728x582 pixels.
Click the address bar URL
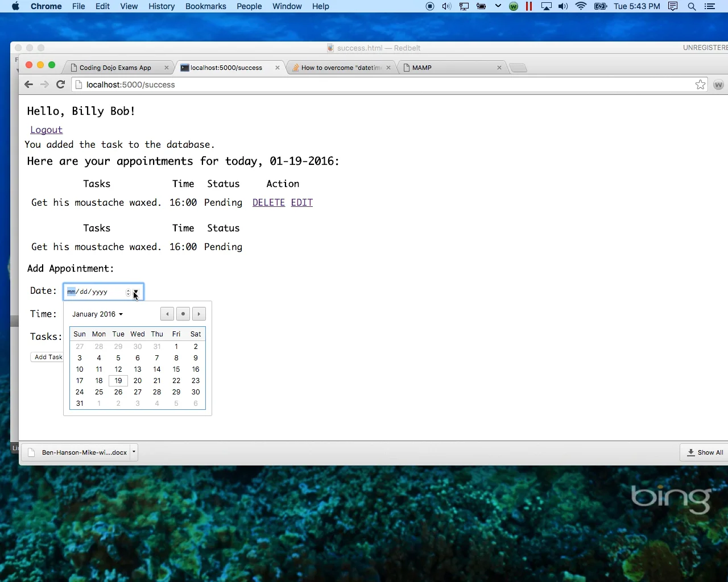tap(131, 85)
